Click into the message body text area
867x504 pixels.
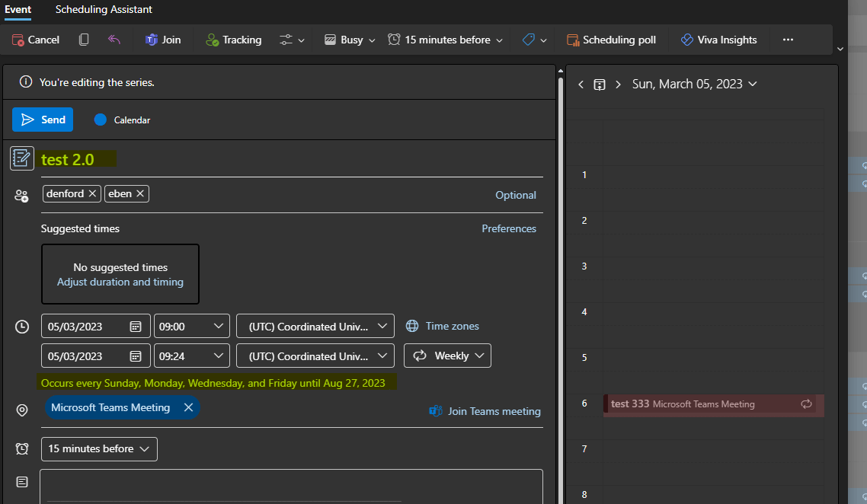pos(291,486)
